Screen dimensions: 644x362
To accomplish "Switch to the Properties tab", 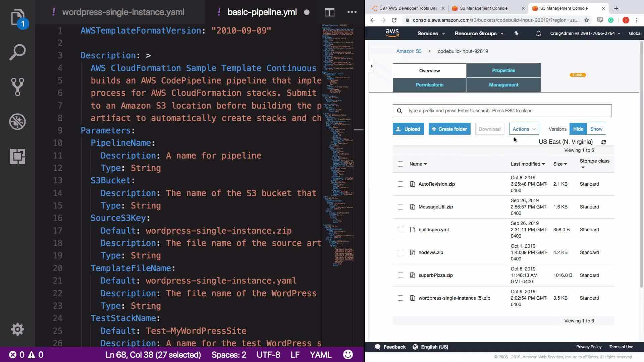I will (503, 70).
